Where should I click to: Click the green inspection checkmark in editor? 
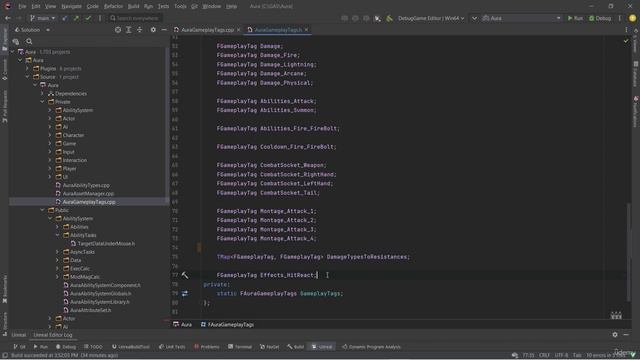point(626,41)
